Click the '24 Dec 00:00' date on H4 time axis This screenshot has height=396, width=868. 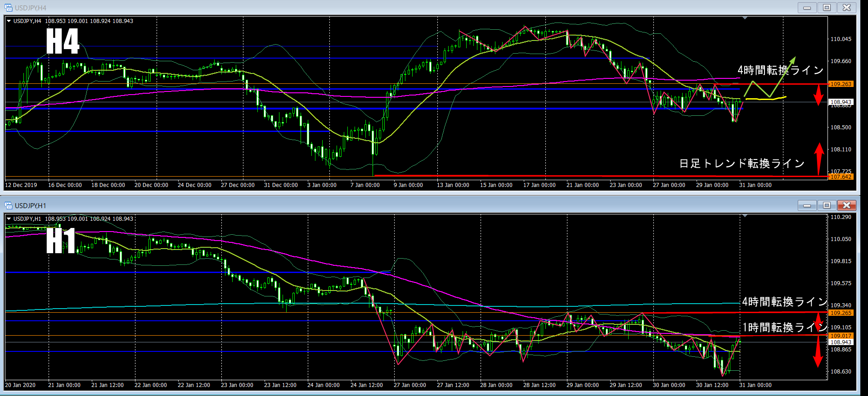coord(195,185)
